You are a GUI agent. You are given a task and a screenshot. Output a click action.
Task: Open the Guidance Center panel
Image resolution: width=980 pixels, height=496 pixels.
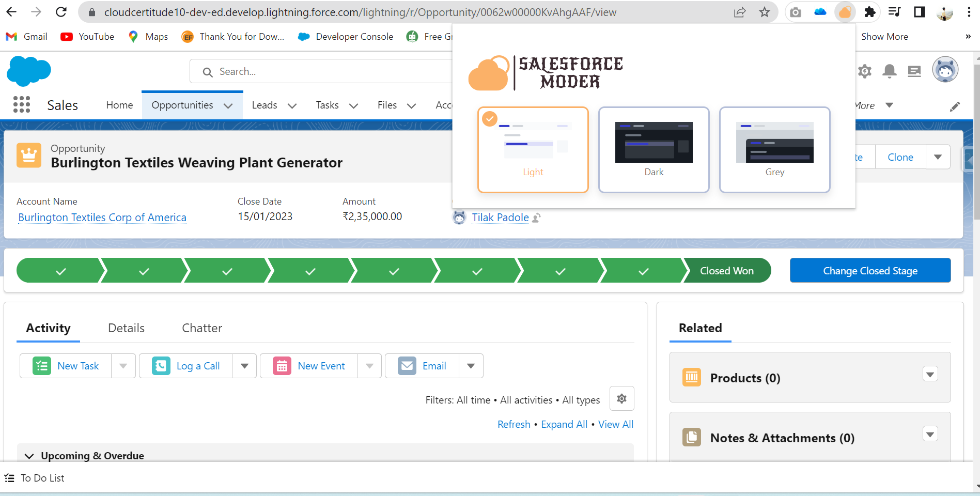(x=914, y=71)
